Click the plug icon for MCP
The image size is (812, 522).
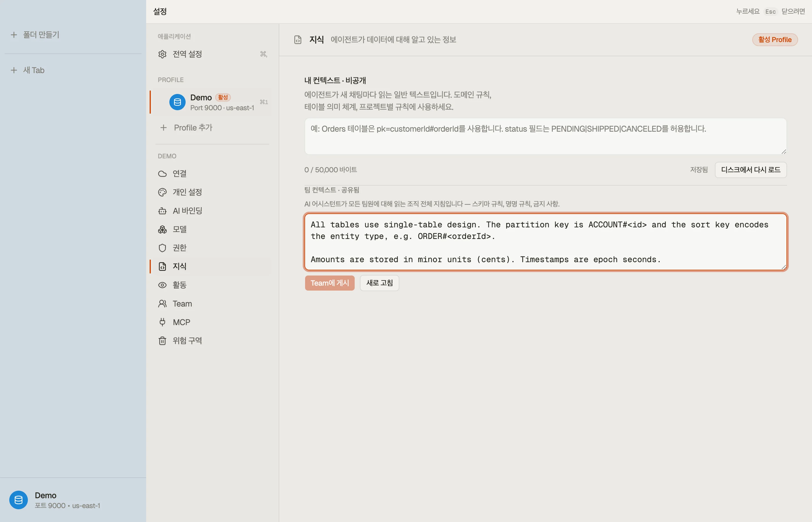(162, 322)
